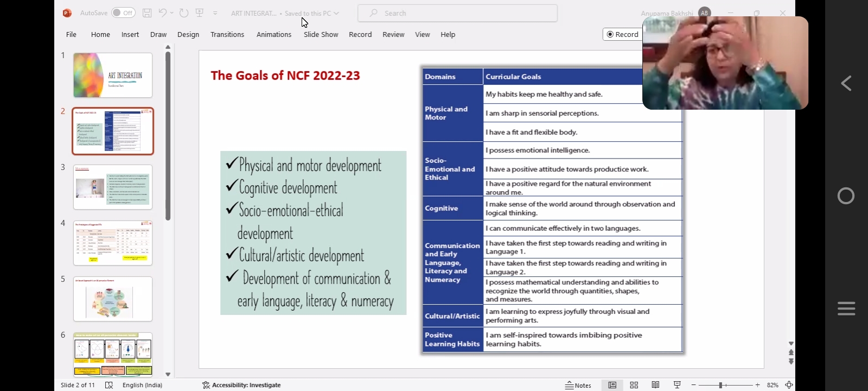This screenshot has width=868, height=391.
Task: Click Fit slide to current window icon
Action: pyautogui.click(x=789, y=385)
